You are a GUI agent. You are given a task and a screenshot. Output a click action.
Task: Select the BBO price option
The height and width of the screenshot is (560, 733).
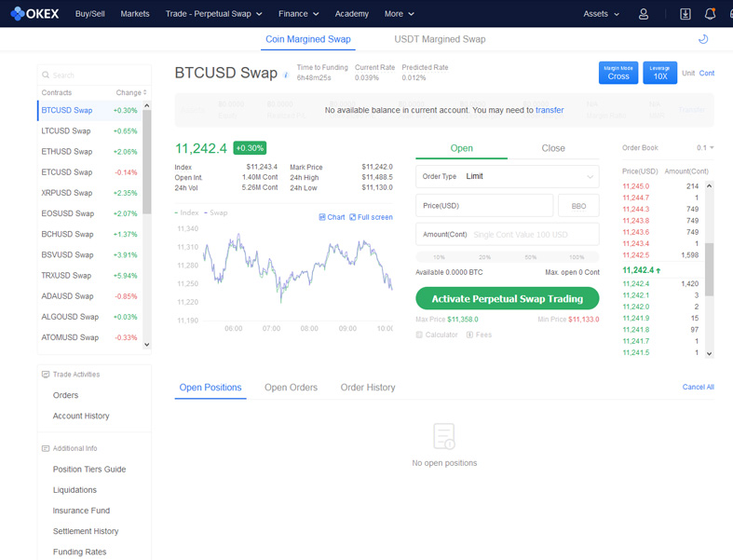coord(578,206)
